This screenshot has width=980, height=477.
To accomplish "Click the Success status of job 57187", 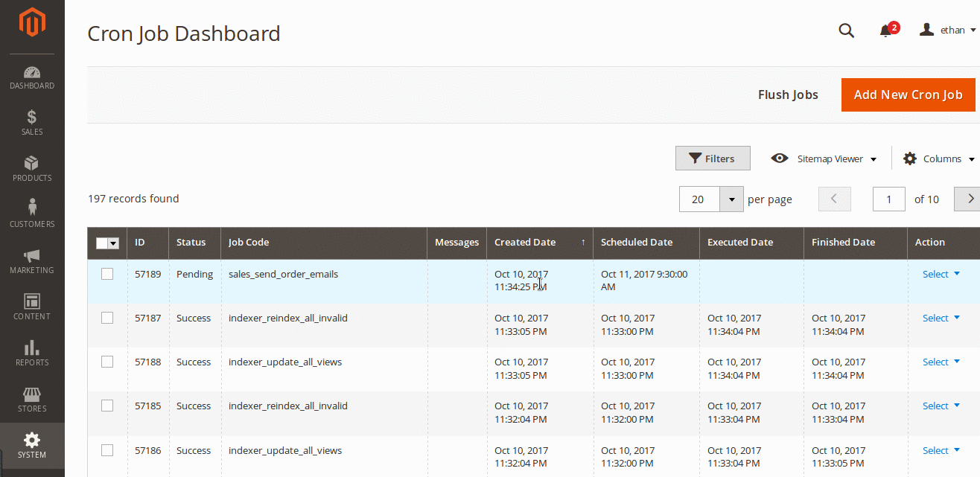I will pyautogui.click(x=194, y=318).
